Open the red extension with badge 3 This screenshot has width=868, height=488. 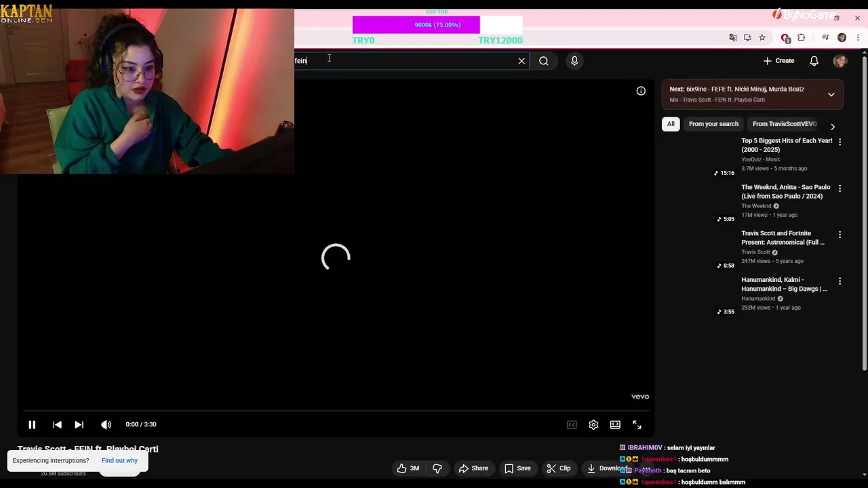tap(785, 37)
